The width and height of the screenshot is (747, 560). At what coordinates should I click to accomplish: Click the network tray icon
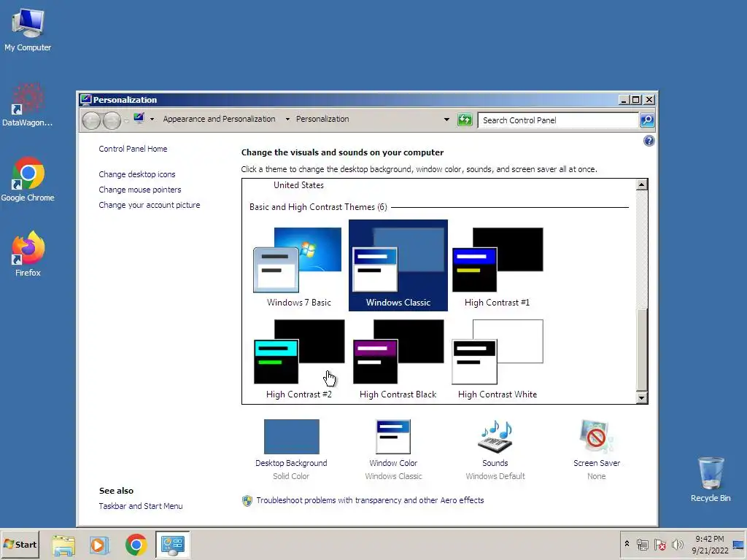[x=643, y=544]
